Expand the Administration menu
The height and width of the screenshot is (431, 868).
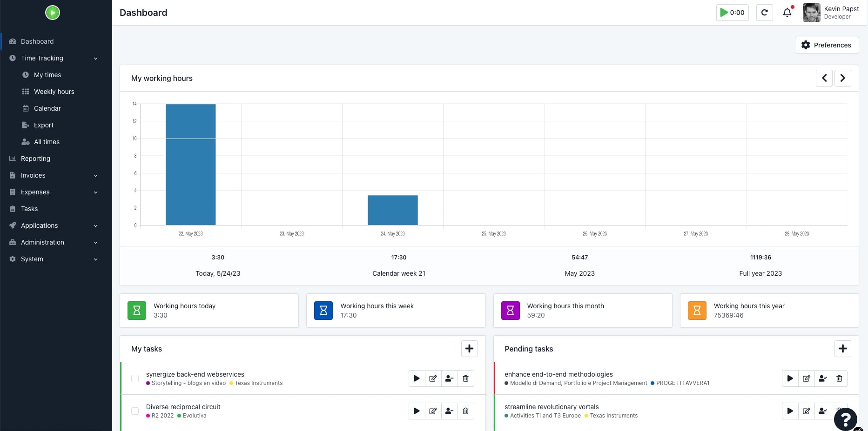tap(56, 242)
